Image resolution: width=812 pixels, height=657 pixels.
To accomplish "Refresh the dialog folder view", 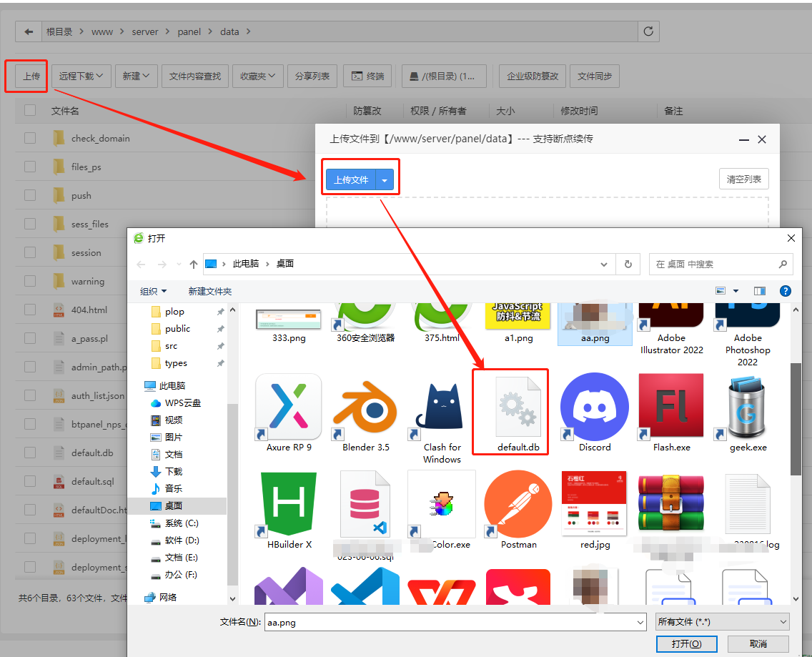I will coord(628,265).
